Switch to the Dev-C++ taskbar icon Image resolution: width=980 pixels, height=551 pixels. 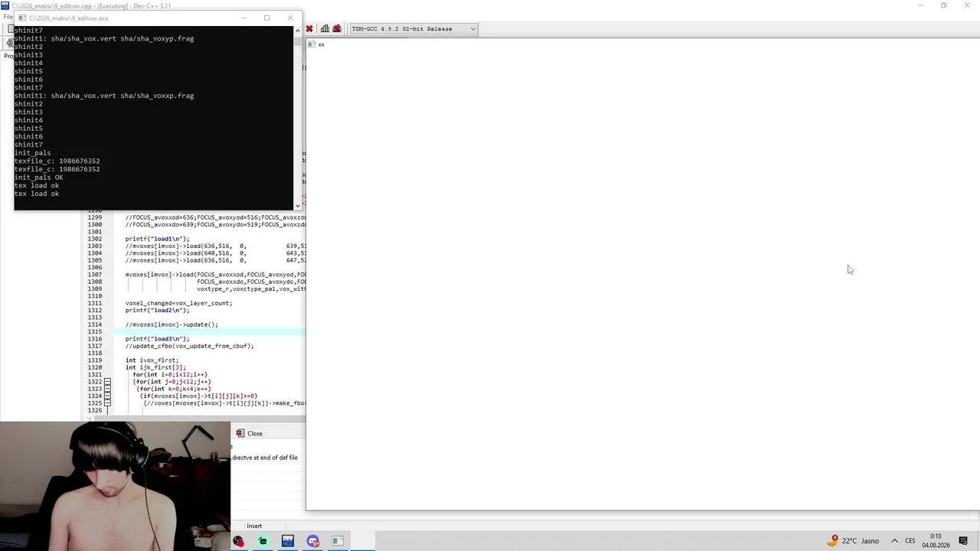(x=288, y=541)
